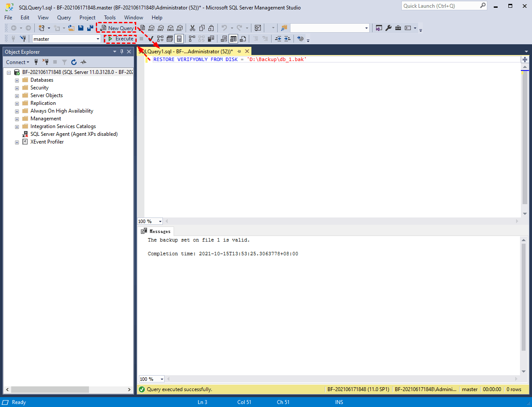Click the Execute button

click(121, 39)
